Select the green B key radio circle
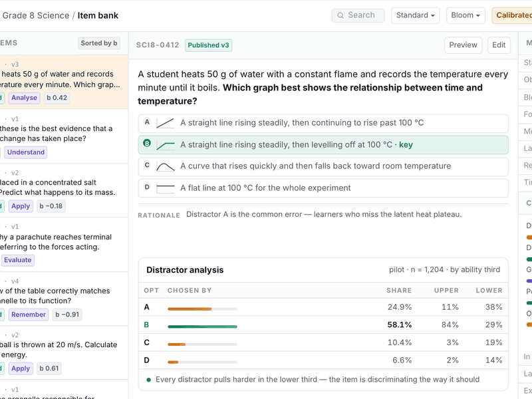 click(x=147, y=143)
